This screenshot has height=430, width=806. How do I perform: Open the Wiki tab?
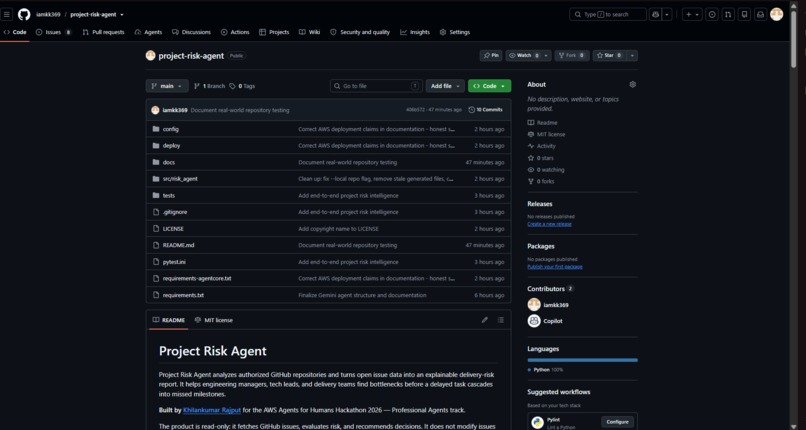click(309, 32)
